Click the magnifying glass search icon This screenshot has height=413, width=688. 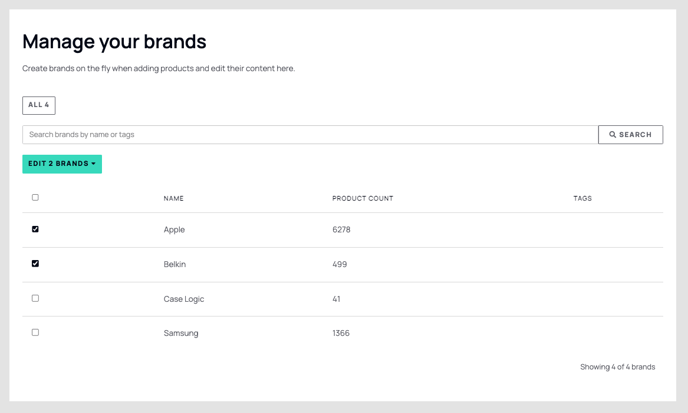point(613,134)
